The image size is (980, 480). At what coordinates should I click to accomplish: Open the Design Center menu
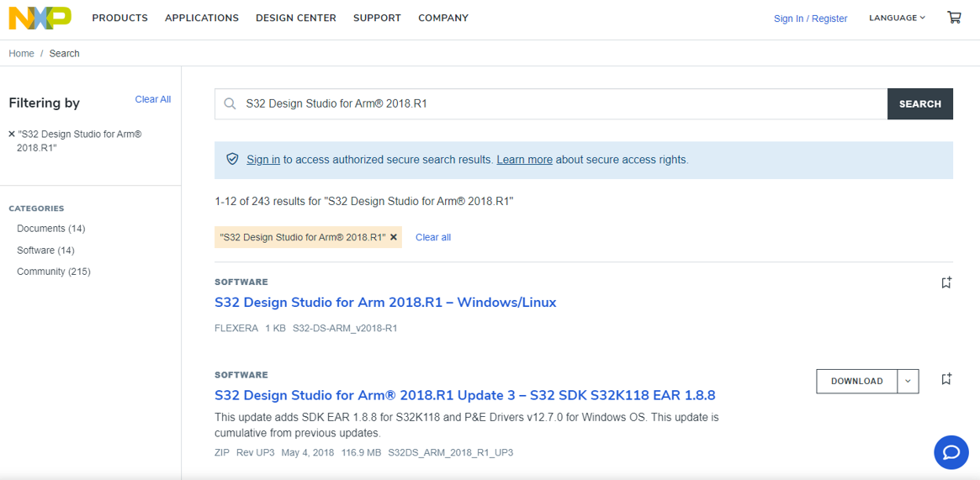(x=295, y=18)
